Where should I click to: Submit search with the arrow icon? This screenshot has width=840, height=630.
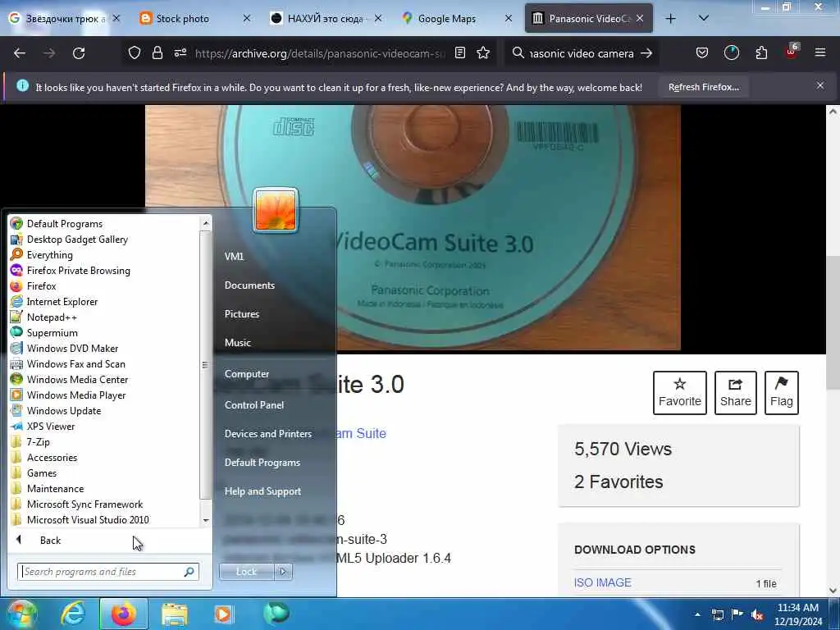point(646,53)
